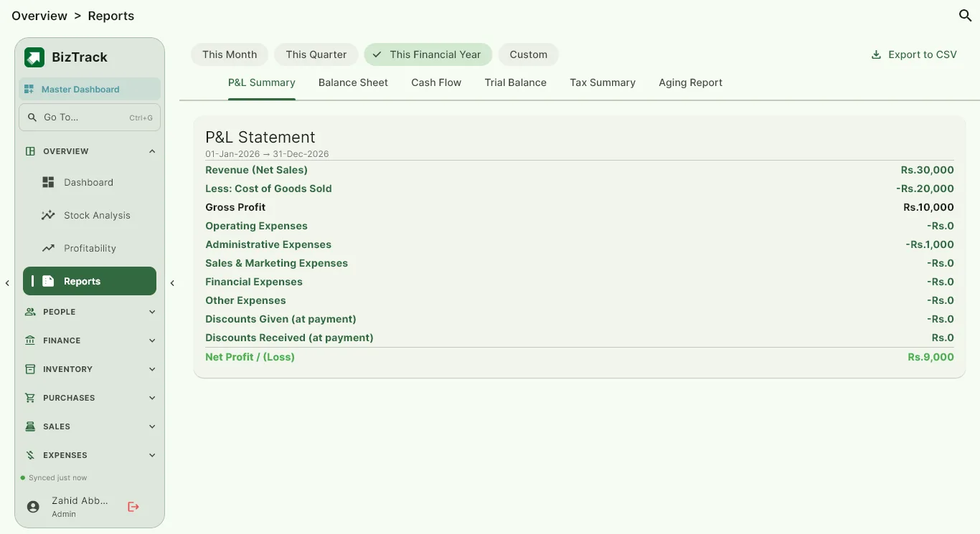
Task: Click the Inventory box icon
Action: coord(30,369)
